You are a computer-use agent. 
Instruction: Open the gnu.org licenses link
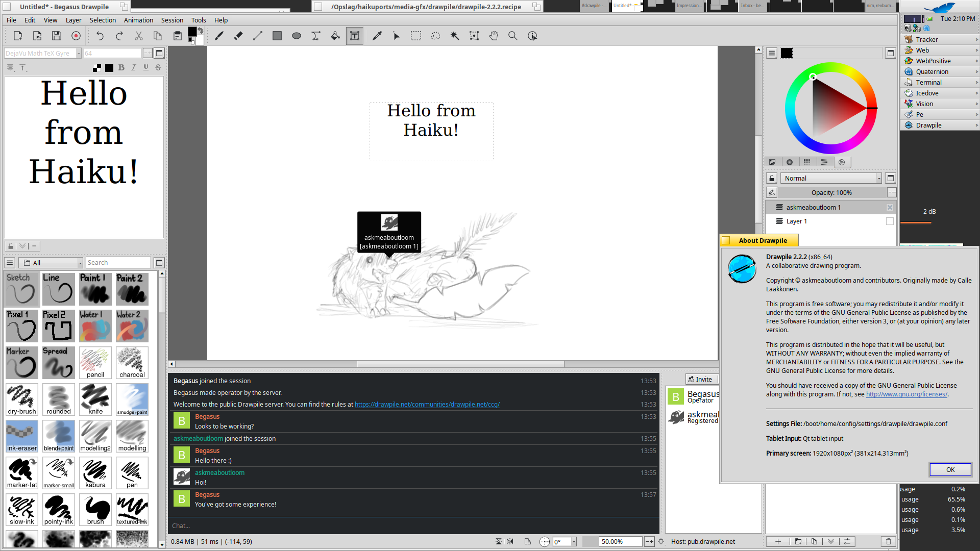pos(906,394)
